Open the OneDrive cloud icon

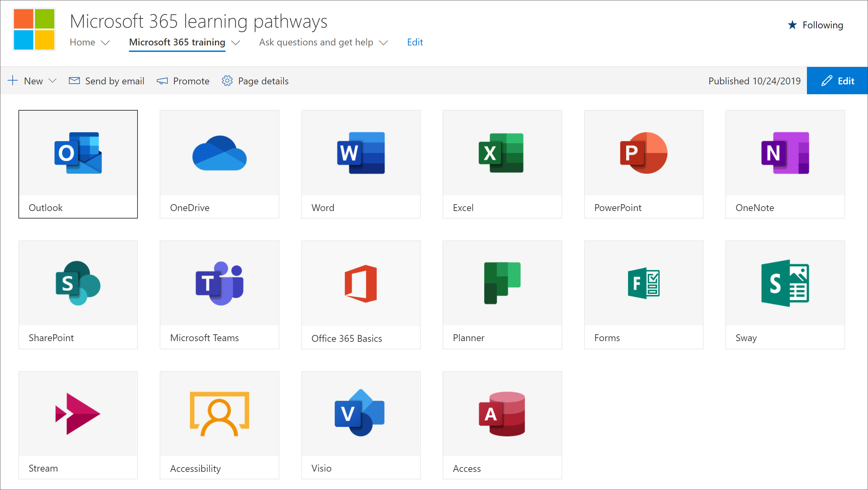pos(219,153)
